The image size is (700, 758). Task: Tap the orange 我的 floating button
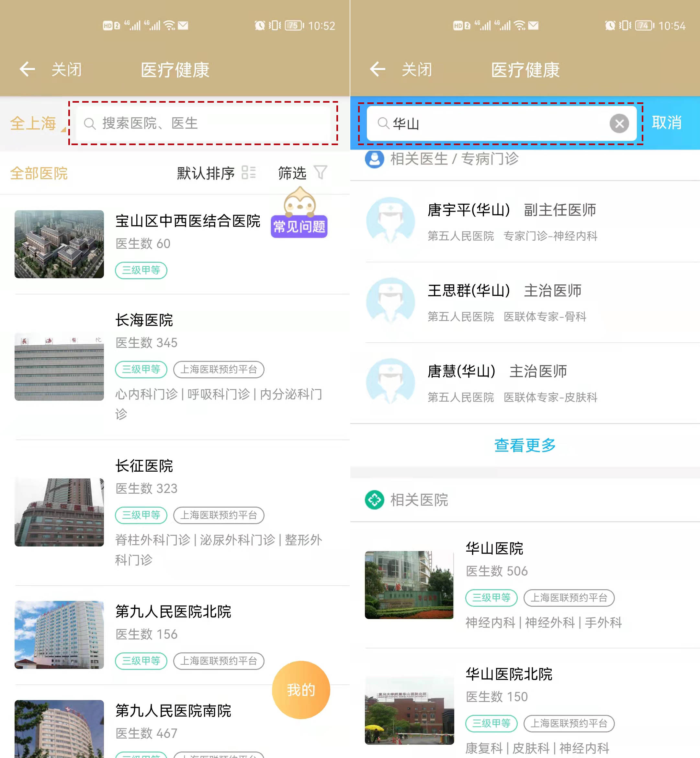tap(301, 690)
